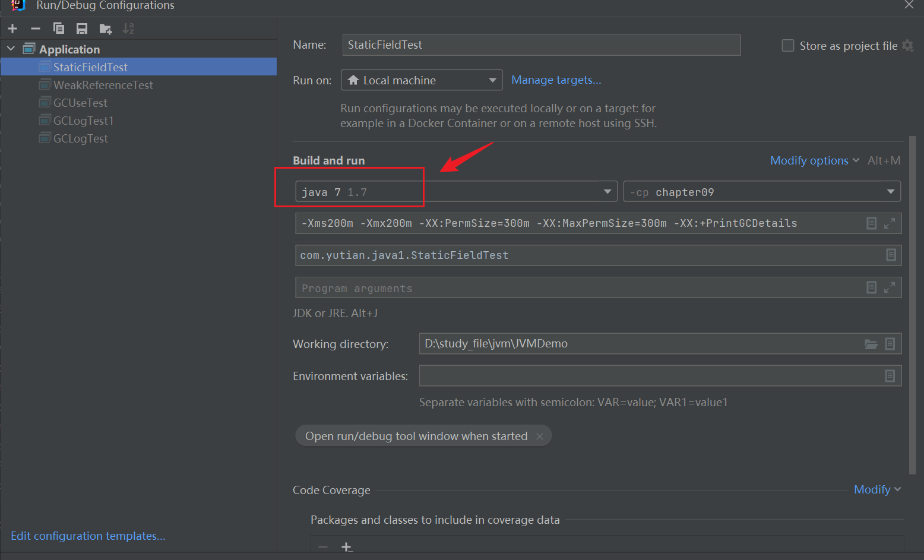Open environment variables editor icon
The height and width of the screenshot is (560, 924).
pyautogui.click(x=890, y=376)
